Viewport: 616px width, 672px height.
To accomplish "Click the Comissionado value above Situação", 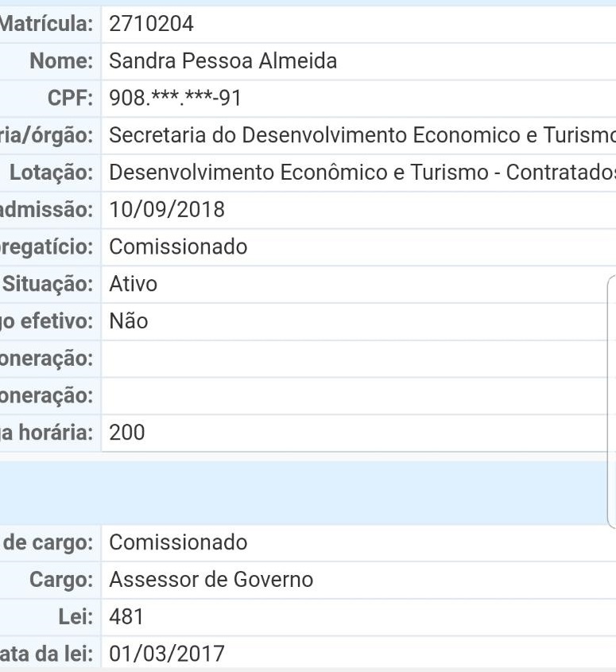I will (x=178, y=247).
